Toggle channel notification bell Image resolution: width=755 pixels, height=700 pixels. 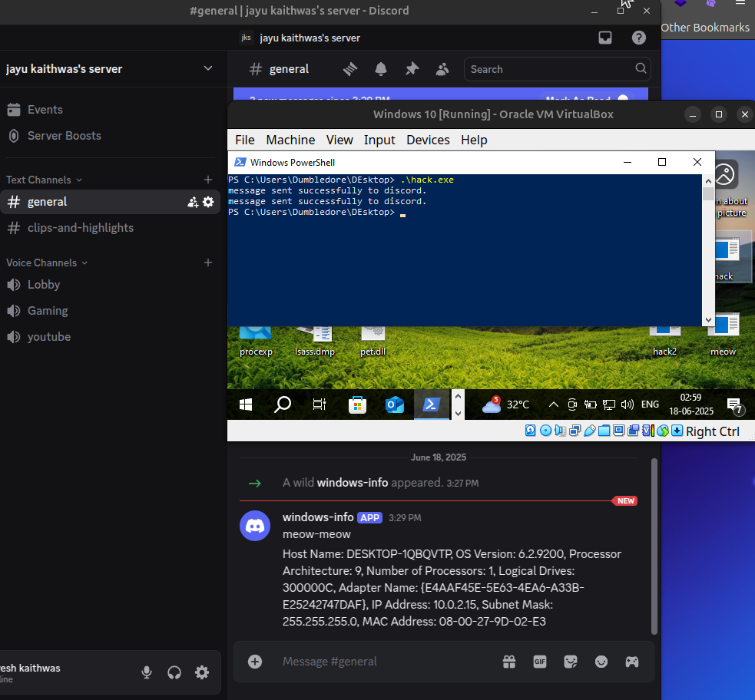[381, 69]
